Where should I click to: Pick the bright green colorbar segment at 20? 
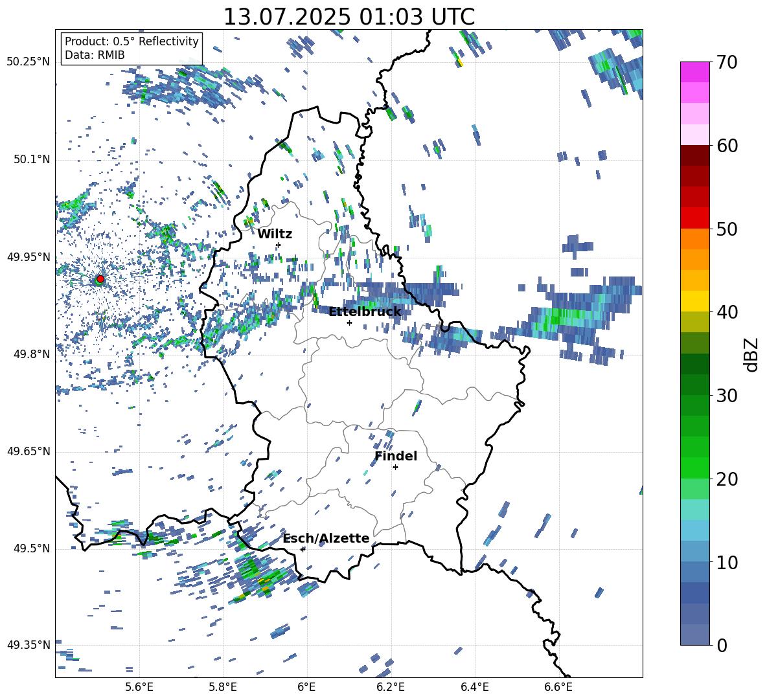tap(694, 468)
